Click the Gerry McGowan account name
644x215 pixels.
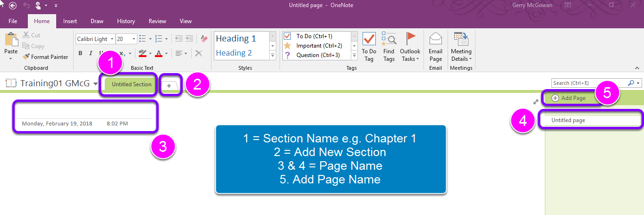pyautogui.click(x=532, y=6)
